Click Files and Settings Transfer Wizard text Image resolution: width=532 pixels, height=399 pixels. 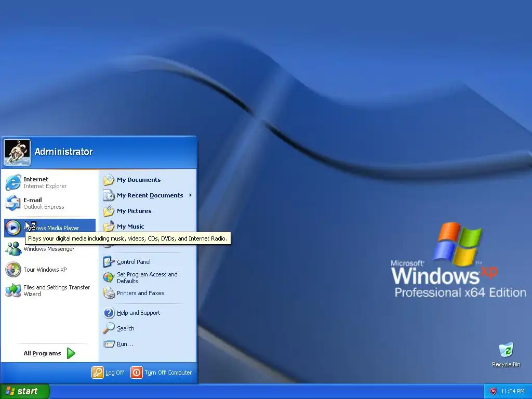tap(57, 290)
